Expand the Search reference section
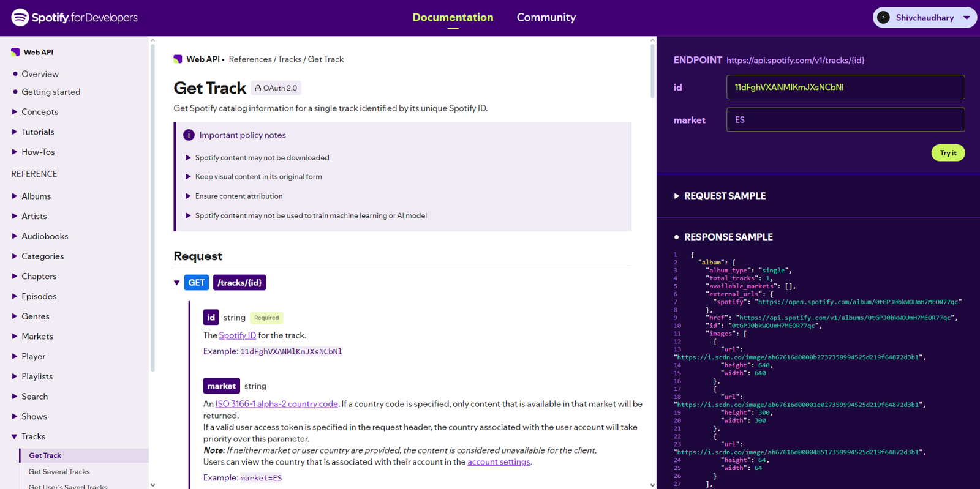980x489 pixels. point(29,397)
